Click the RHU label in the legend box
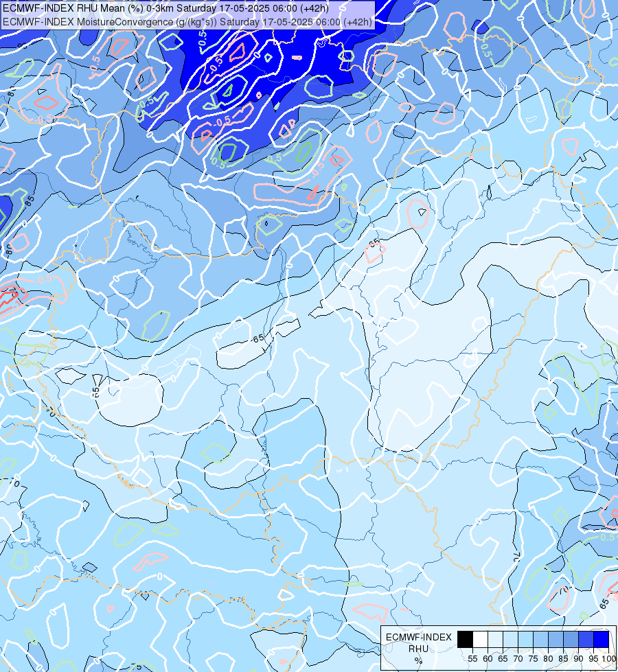Image resolution: width=618 pixels, height=672 pixels. tap(419, 649)
